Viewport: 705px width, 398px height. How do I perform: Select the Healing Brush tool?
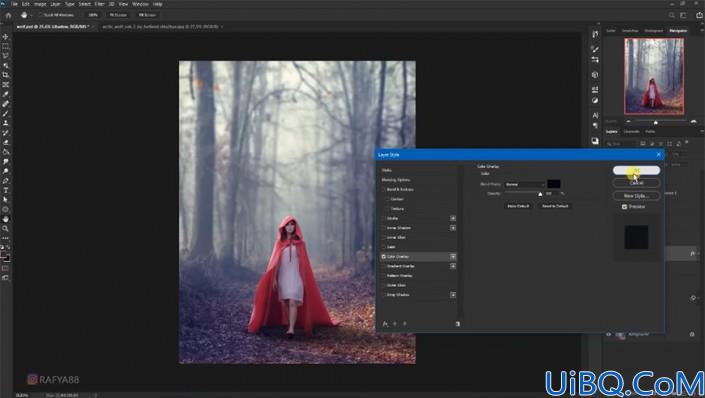coord(5,104)
